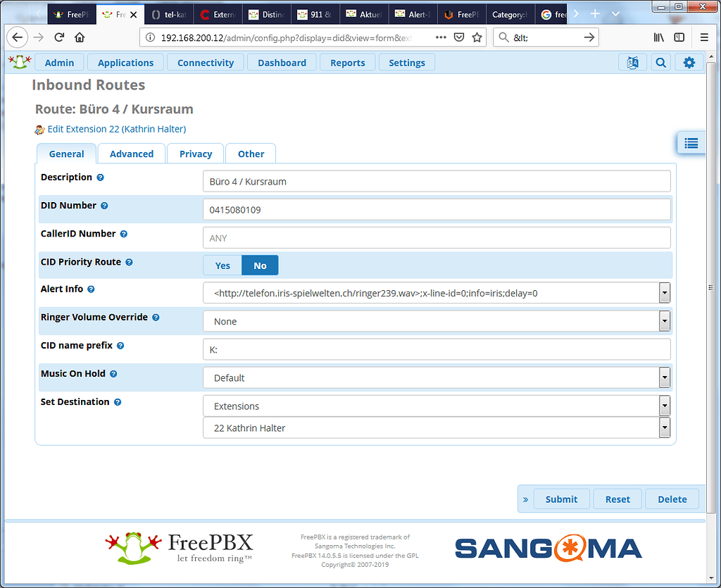Select No for CID Priority Route

pos(260,265)
